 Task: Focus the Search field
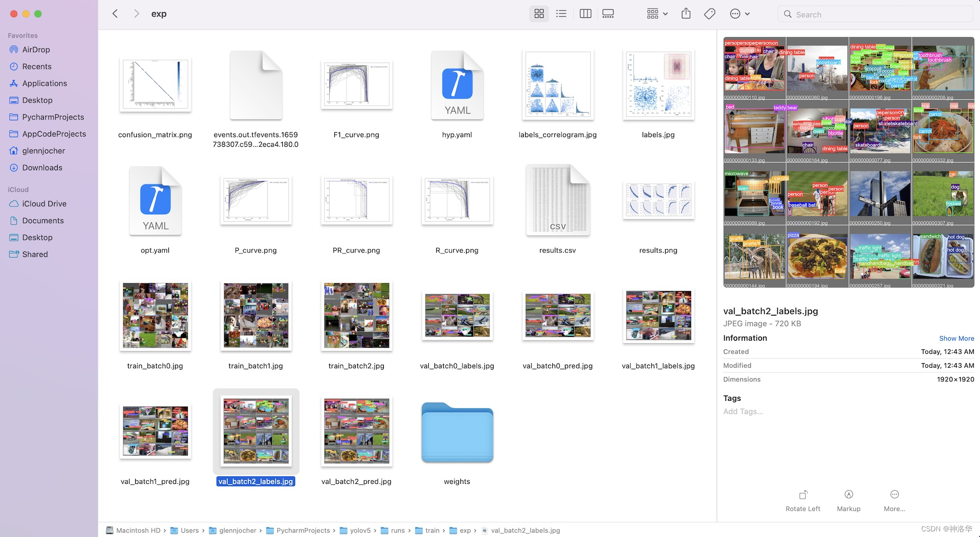(x=875, y=14)
